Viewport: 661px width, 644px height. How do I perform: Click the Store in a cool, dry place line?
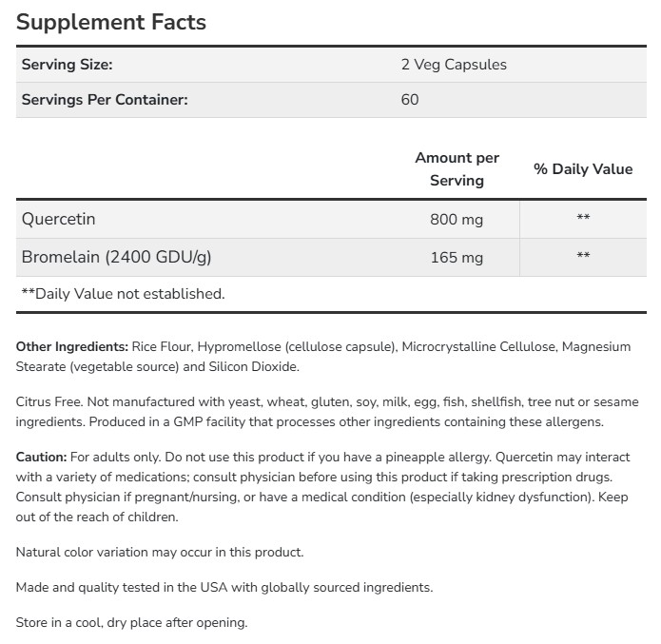132,622
